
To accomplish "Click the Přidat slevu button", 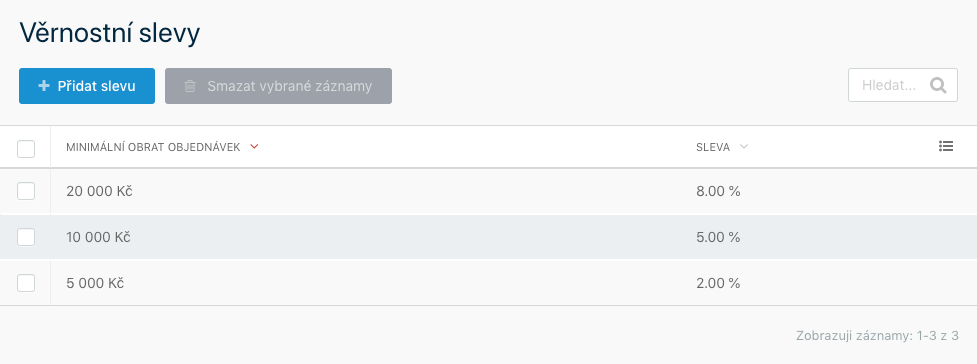I will pos(87,86).
